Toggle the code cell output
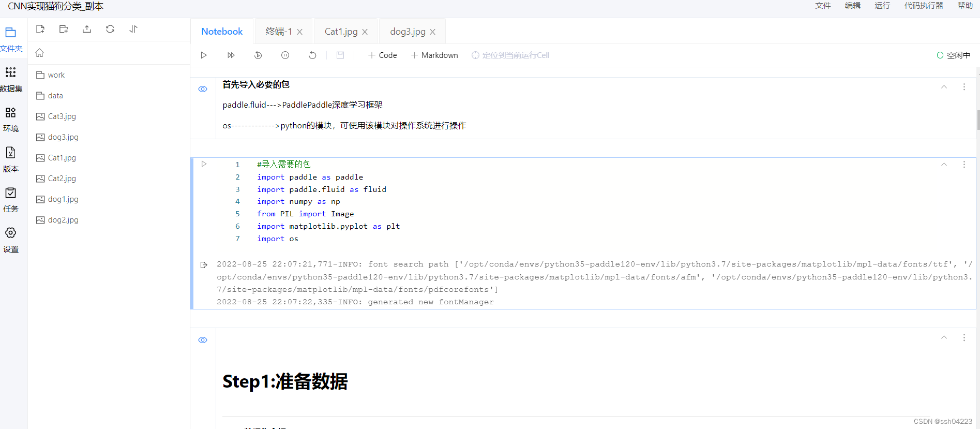The width and height of the screenshot is (980, 429). tap(204, 265)
